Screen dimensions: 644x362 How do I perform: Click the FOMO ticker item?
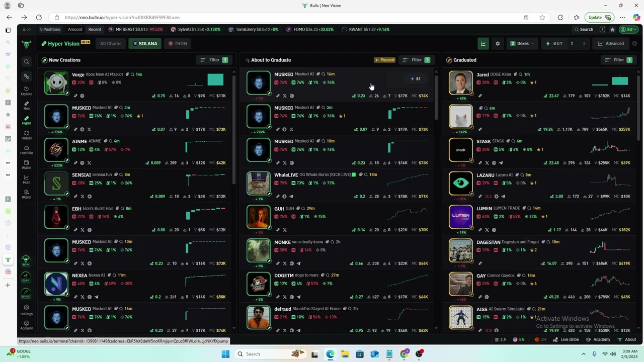(309, 30)
